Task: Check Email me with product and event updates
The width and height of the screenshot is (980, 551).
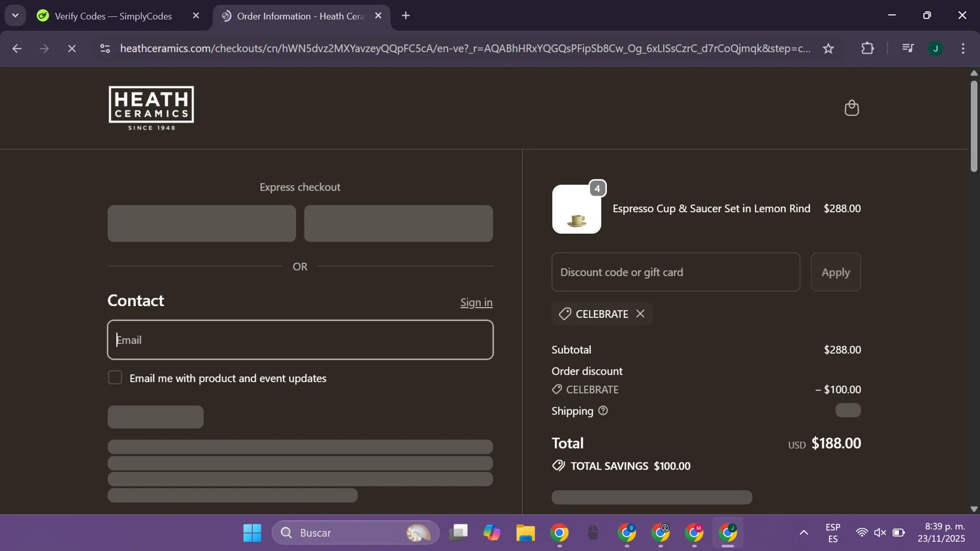Action: pyautogui.click(x=115, y=378)
